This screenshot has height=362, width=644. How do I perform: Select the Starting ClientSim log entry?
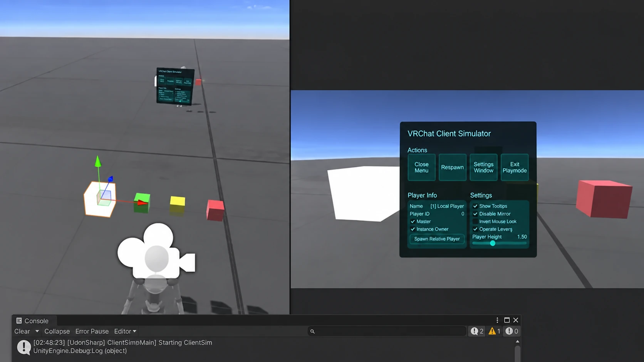[264, 347]
